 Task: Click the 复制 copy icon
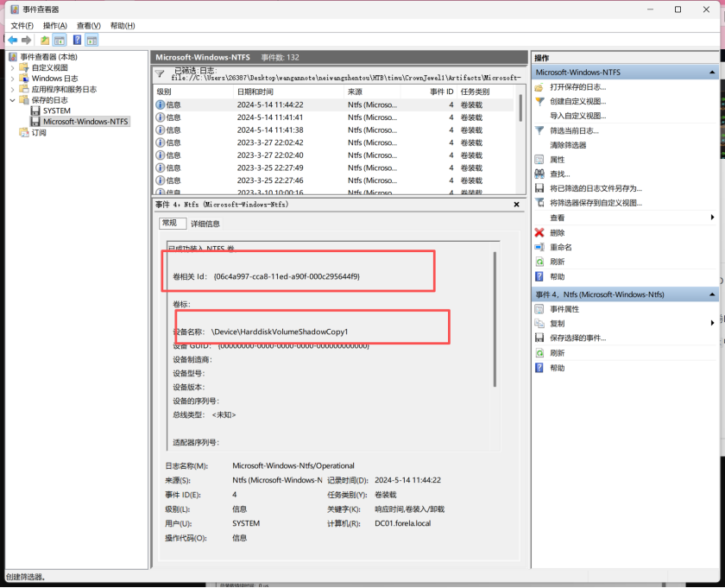click(539, 324)
